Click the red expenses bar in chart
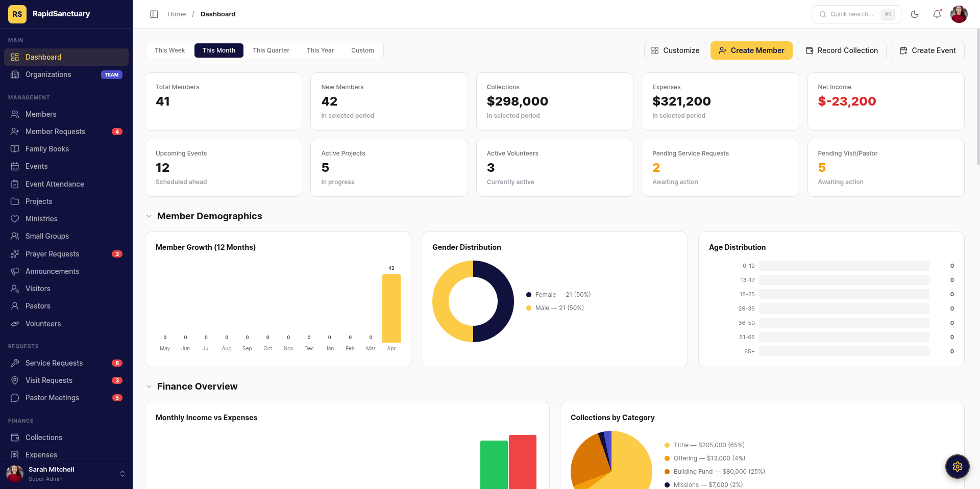 [523, 462]
